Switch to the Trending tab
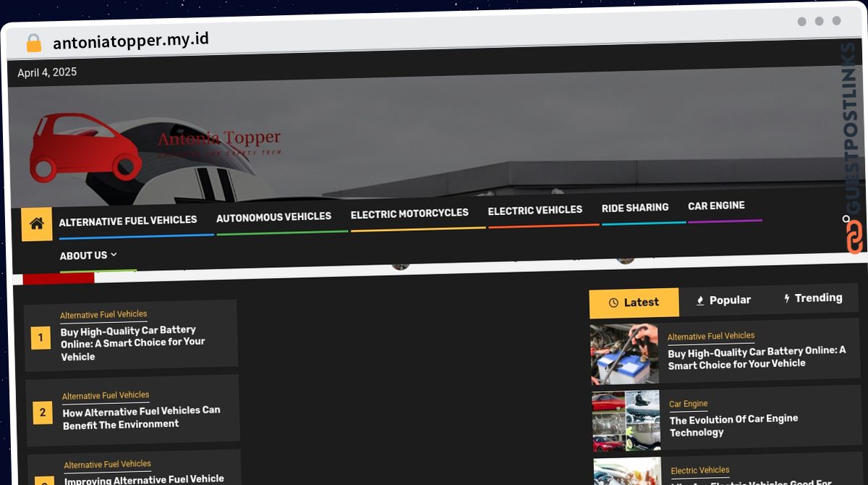 click(813, 298)
